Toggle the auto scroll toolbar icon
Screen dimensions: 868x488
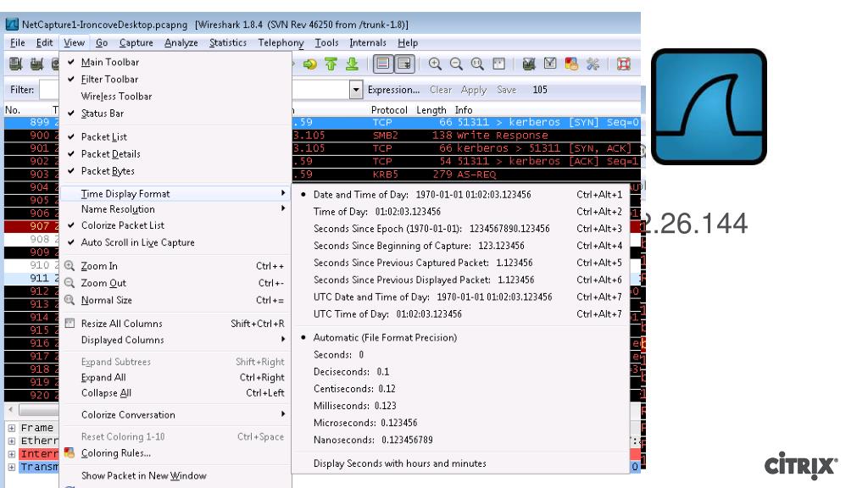click(x=404, y=64)
